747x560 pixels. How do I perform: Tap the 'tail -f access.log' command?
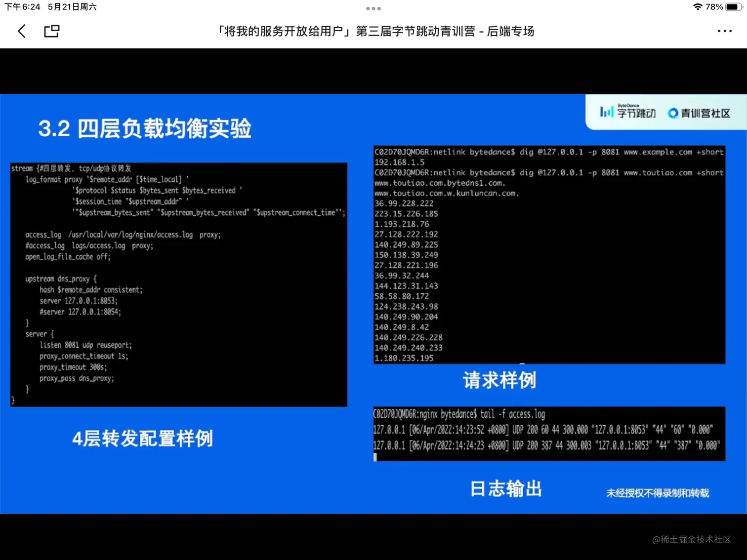pos(512,414)
